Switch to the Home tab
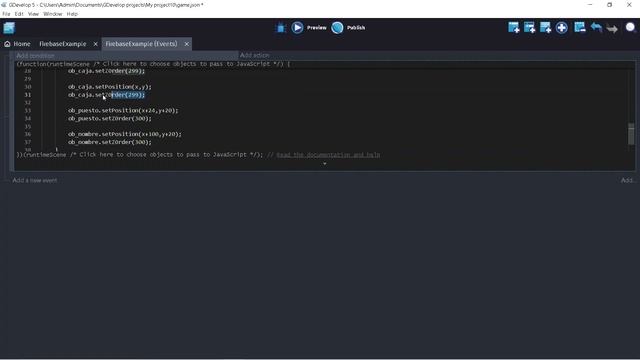 [x=18, y=44]
